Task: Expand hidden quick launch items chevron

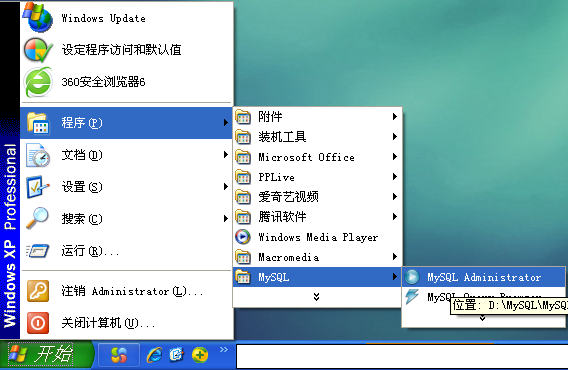Action: 224,349
